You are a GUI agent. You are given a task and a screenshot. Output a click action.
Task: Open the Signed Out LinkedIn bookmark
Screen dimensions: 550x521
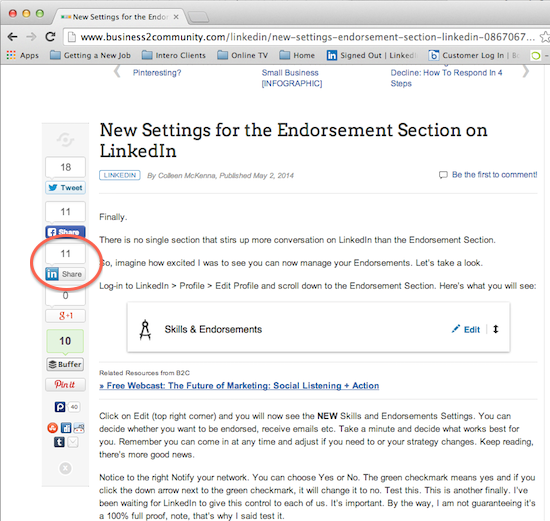pyautogui.click(x=371, y=55)
